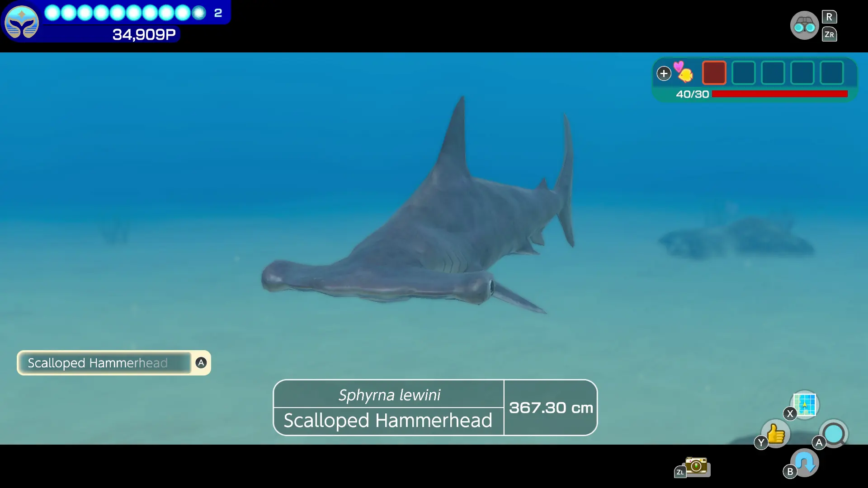Click the 367.30 cm size value
The width and height of the screenshot is (868, 488).
(551, 408)
